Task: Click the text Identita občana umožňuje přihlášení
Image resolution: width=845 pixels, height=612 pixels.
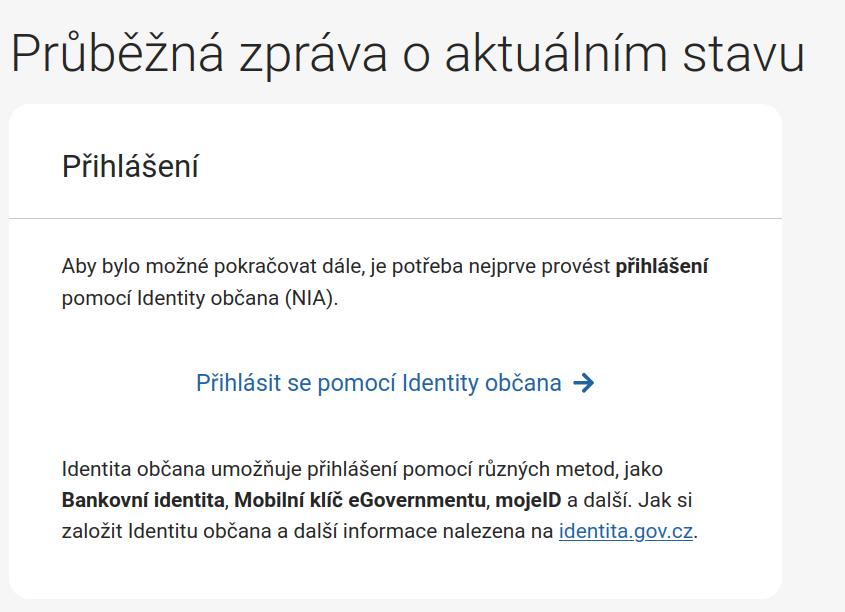Action: pyautogui.click(x=230, y=469)
